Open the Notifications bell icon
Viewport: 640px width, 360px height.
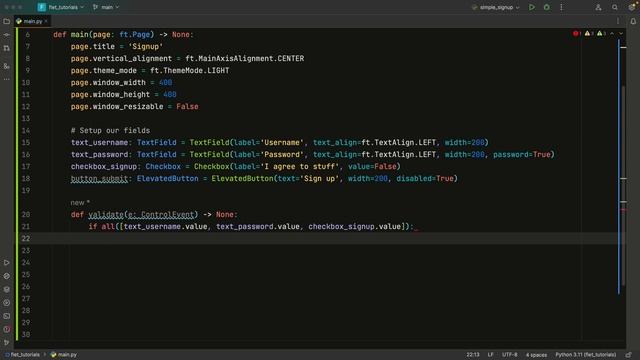click(x=633, y=21)
